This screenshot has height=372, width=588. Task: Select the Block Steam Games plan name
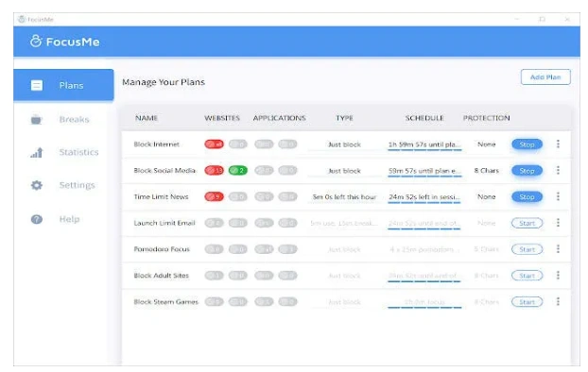[165, 301]
